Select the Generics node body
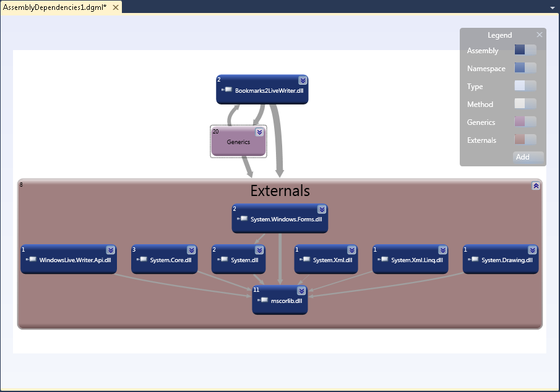This screenshot has height=392, width=560. (238, 142)
